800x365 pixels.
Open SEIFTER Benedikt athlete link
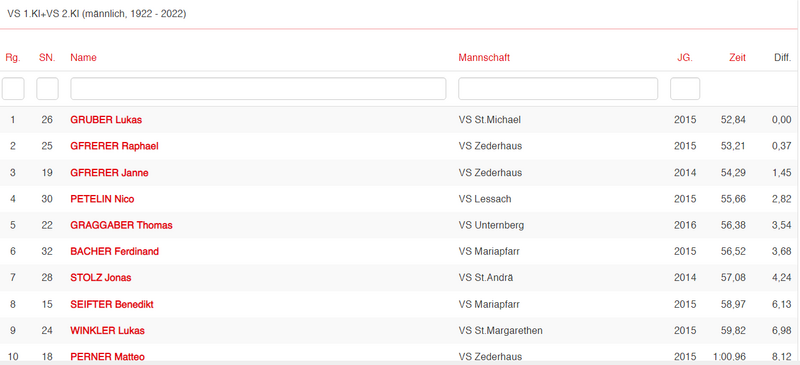tap(112, 304)
